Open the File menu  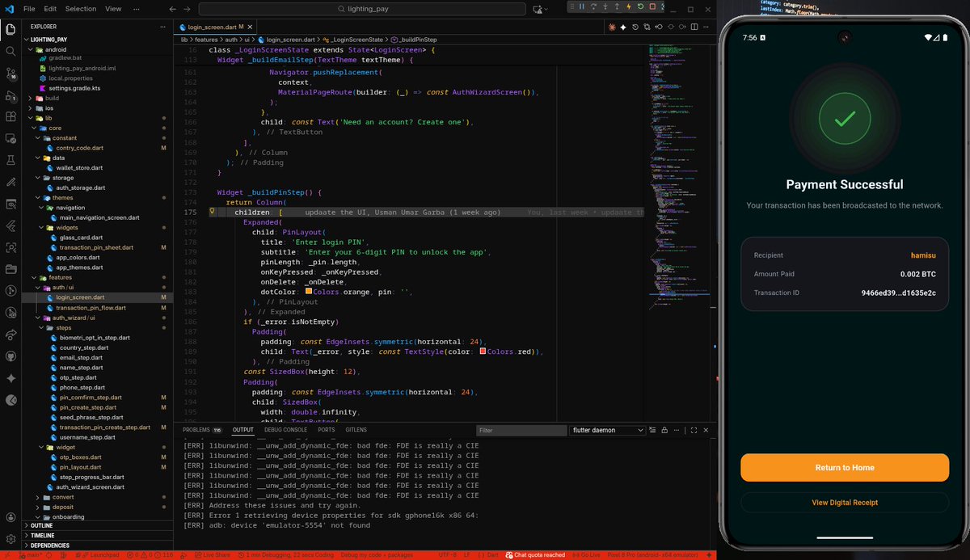coord(29,9)
